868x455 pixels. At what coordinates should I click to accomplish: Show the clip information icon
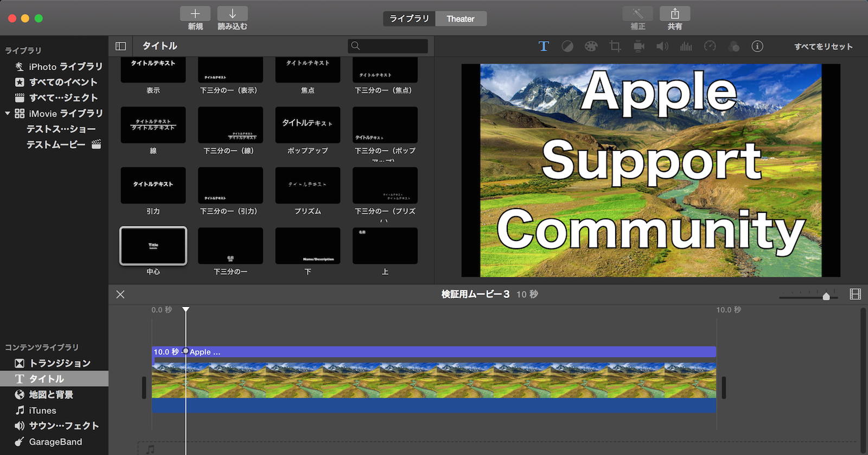tap(757, 46)
